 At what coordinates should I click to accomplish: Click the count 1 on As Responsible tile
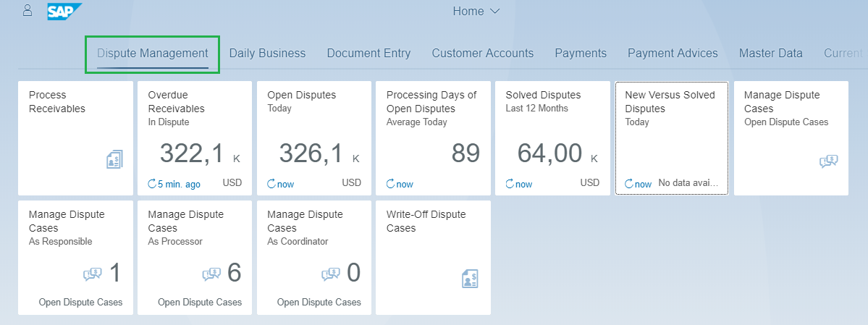(114, 272)
